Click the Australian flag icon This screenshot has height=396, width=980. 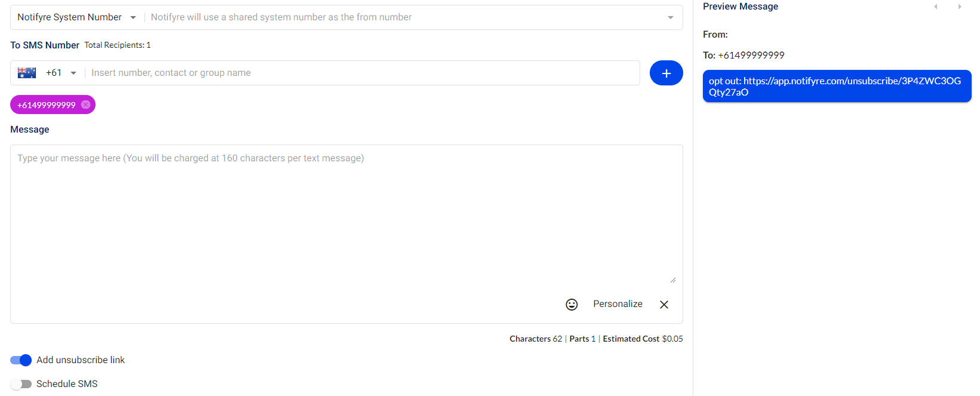[27, 73]
